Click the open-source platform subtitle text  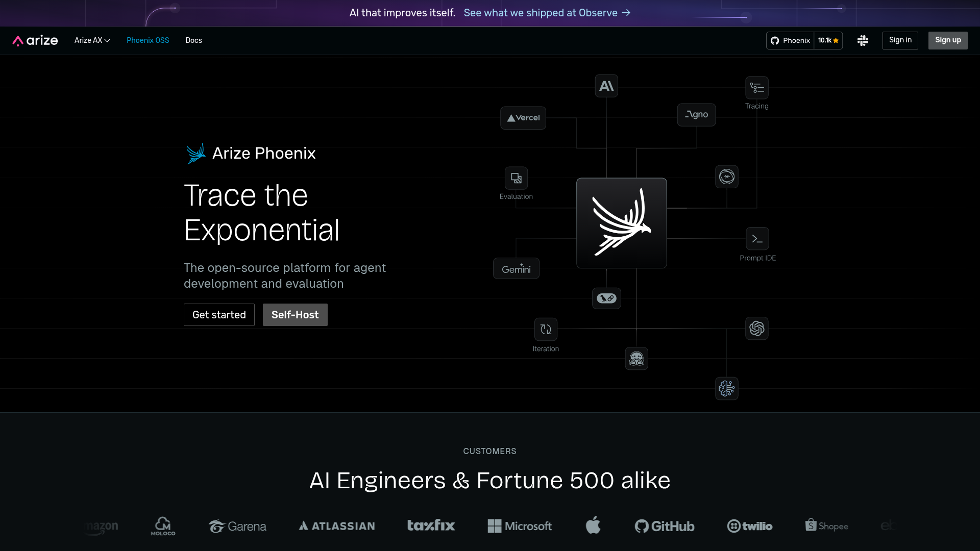285,275
